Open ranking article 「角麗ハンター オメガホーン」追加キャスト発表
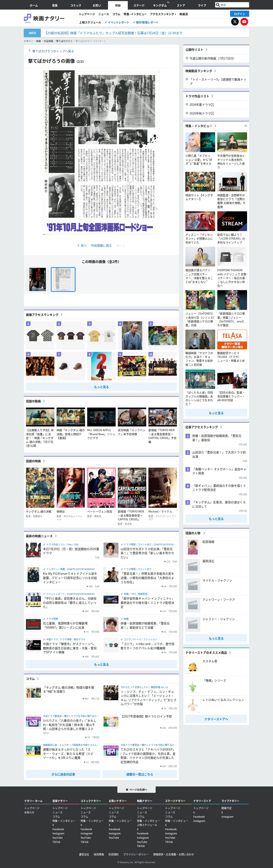This screenshot has width=273, height=868. pyautogui.click(x=219, y=471)
